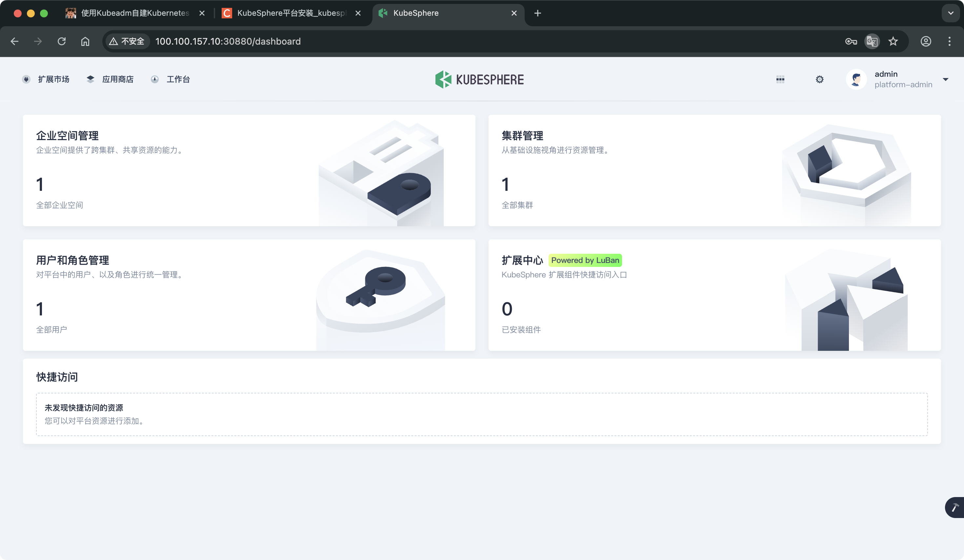Open the 扩展中心 card

tap(714, 295)
